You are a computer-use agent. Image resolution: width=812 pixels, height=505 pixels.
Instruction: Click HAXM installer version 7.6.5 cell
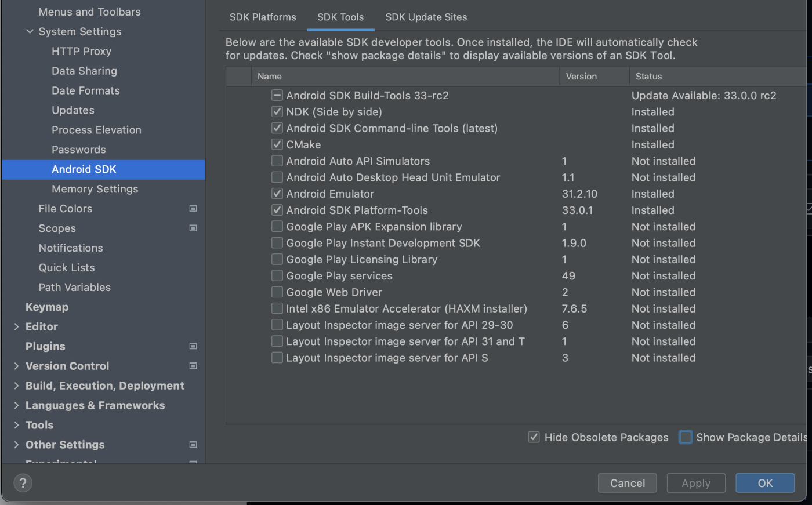click(x=574, y=308)
